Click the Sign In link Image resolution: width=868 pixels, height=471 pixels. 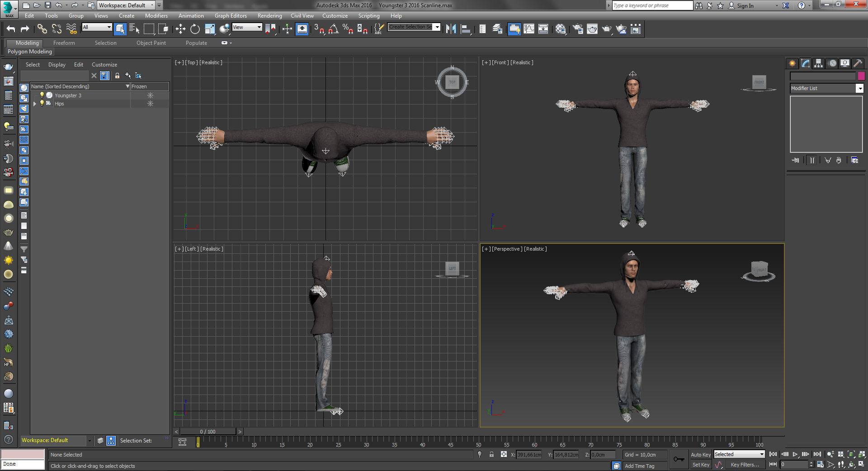pyautogui.click(x=745, y=5)
